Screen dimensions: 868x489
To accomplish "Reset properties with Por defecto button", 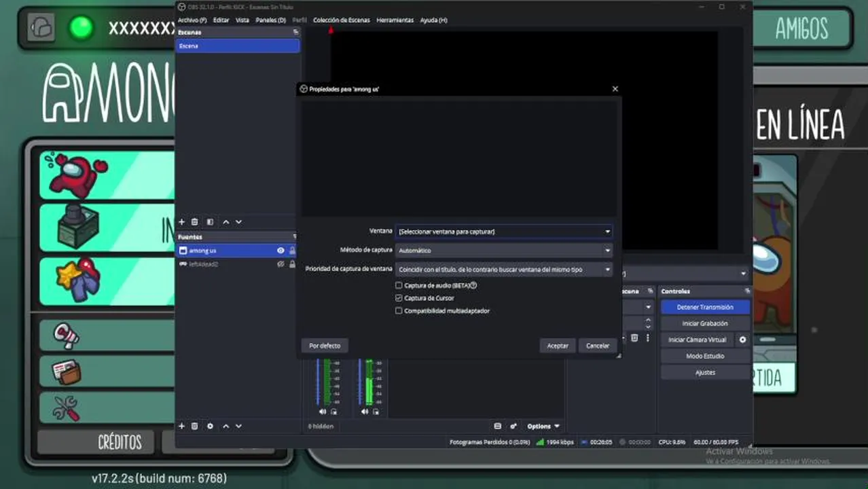I will click(x=325, y=346).
